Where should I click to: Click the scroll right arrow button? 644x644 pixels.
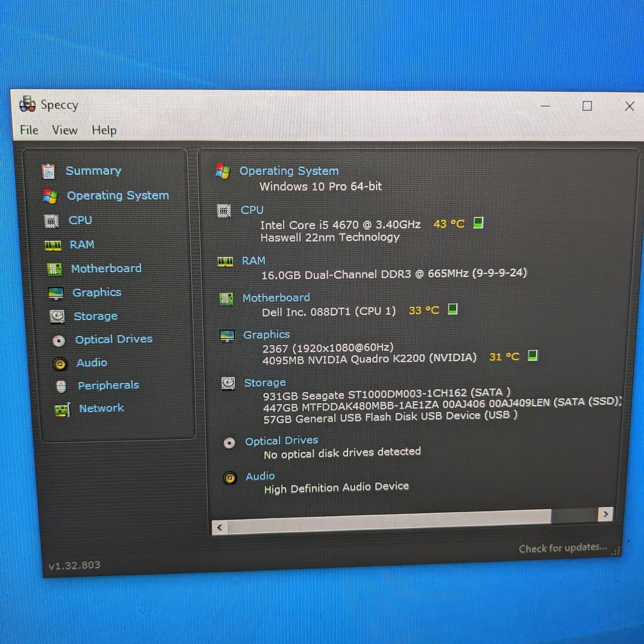605,514
